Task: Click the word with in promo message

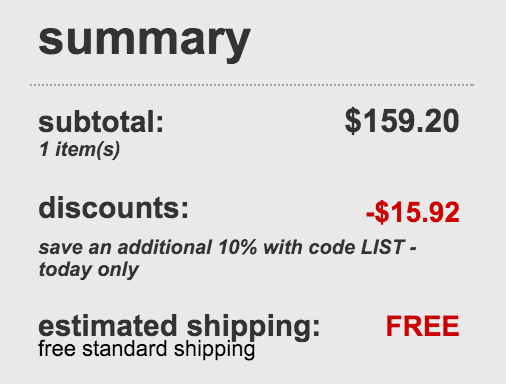Action: 283,247
